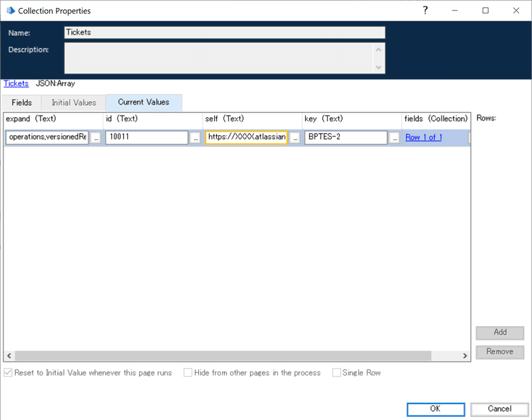Click the help question mark button
Image resolution: width=532 pixels, height=420 pixels.
[x=425, y=11]
